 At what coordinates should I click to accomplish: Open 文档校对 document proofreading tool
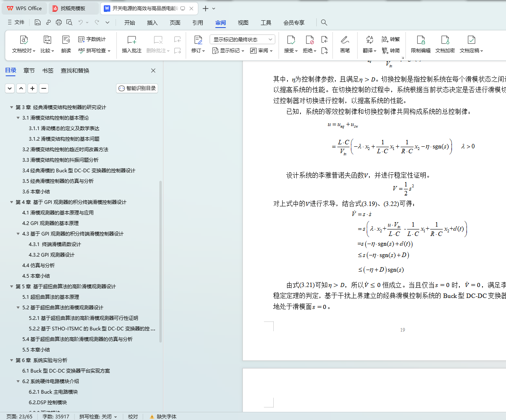(24, 45)
